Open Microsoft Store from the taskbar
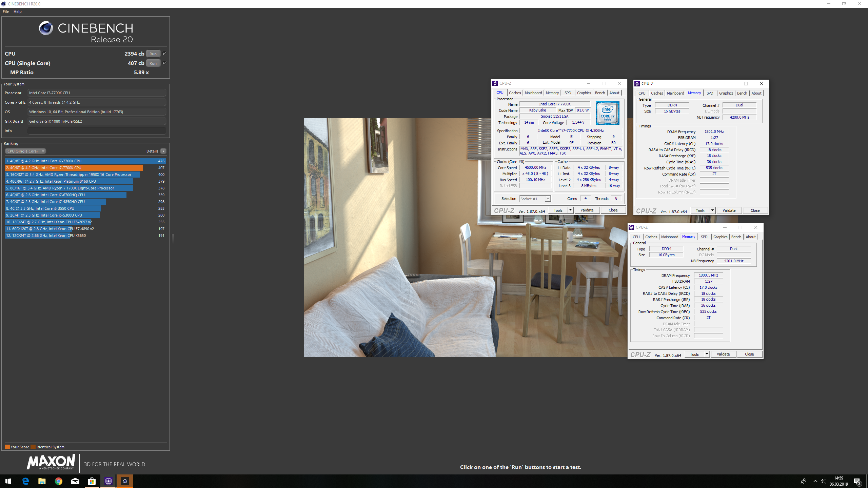Viewport: 868px width, 488px height. (92, 481)
